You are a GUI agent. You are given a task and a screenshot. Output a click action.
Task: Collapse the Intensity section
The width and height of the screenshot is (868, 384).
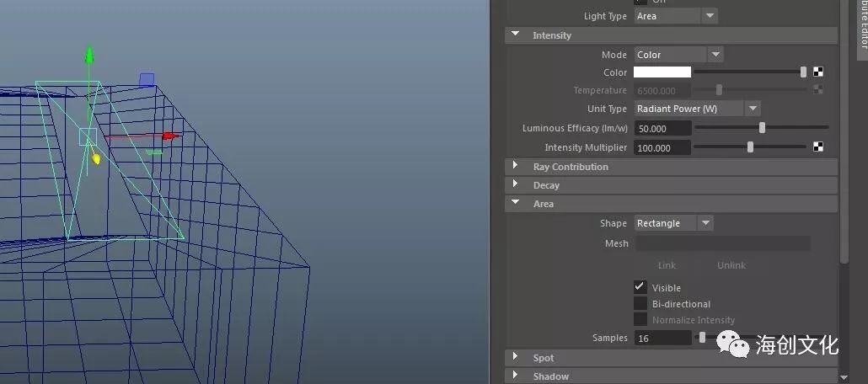(516, 35)
